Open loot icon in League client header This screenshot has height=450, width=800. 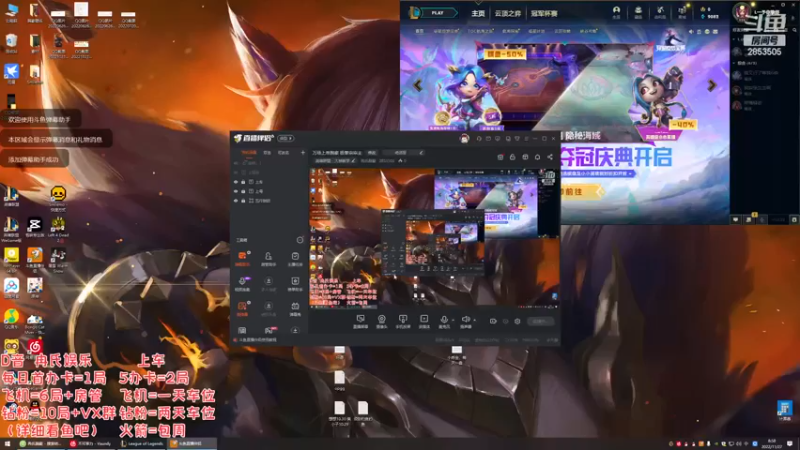[x=660, y=12]
